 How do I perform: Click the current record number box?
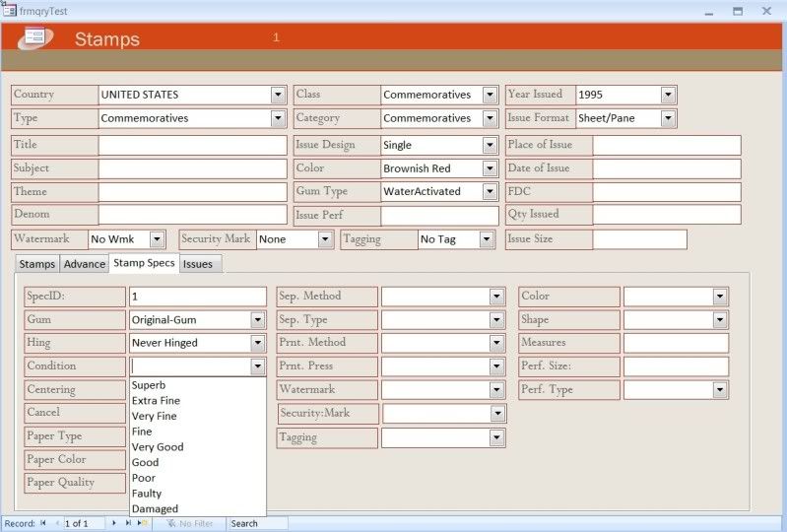click(x=84, y=523)
